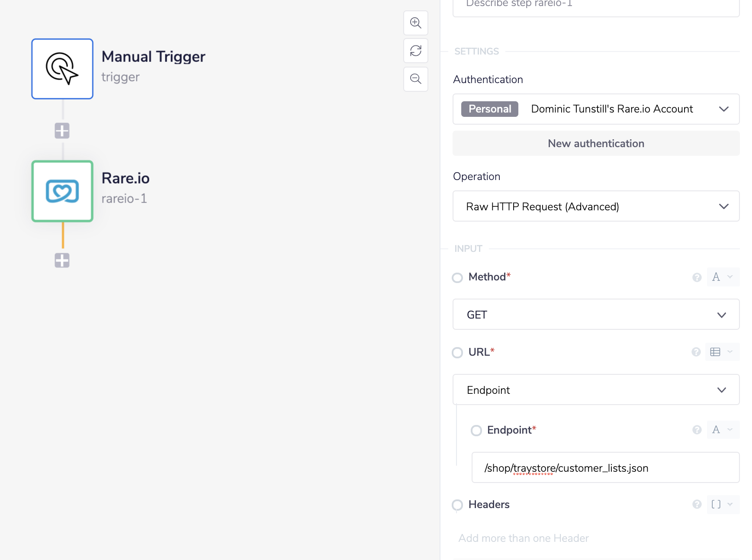Click the Endpoint path text field
The width and height of the screenshot is (752, 560).
[x=605, y=468]
